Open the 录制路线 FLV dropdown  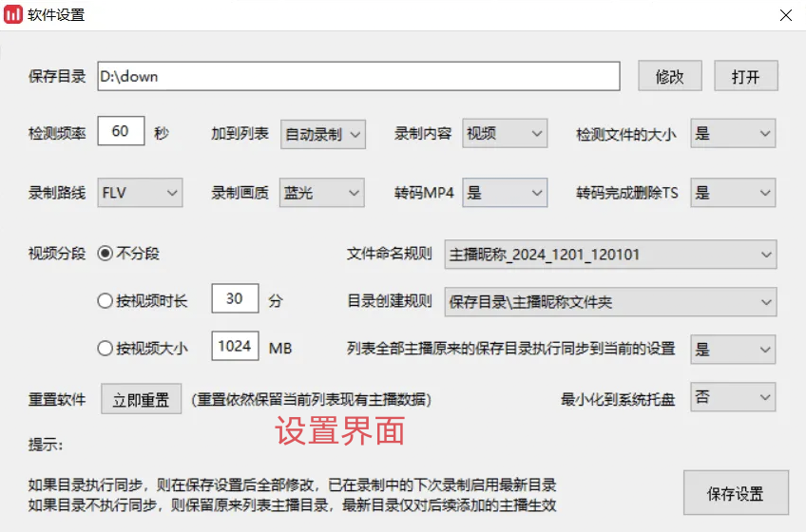coord(140,193)
